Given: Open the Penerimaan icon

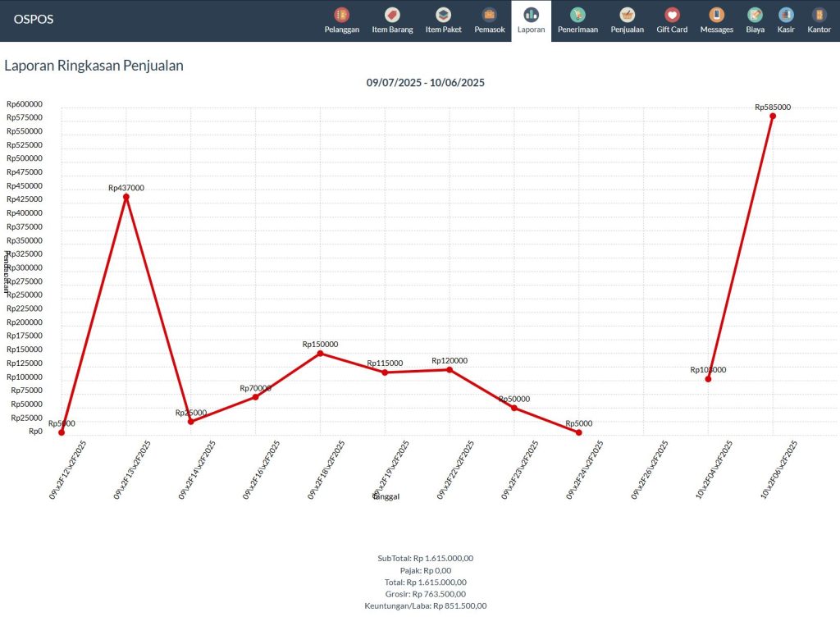Looking at the screenshot, I should [577, 15].
